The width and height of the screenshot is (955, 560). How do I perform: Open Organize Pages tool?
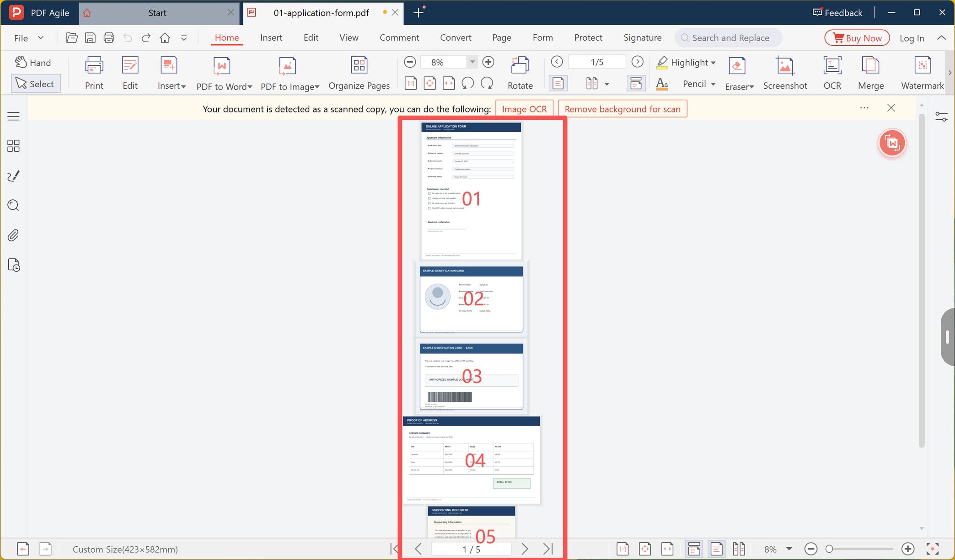[x=359, y=73]
